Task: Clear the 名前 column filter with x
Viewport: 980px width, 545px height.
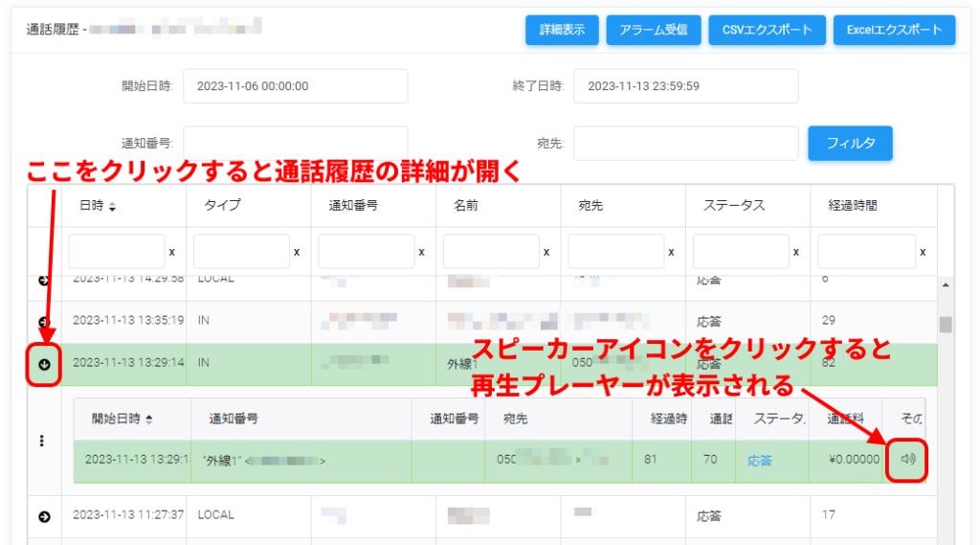Action: tap(546, 252)
